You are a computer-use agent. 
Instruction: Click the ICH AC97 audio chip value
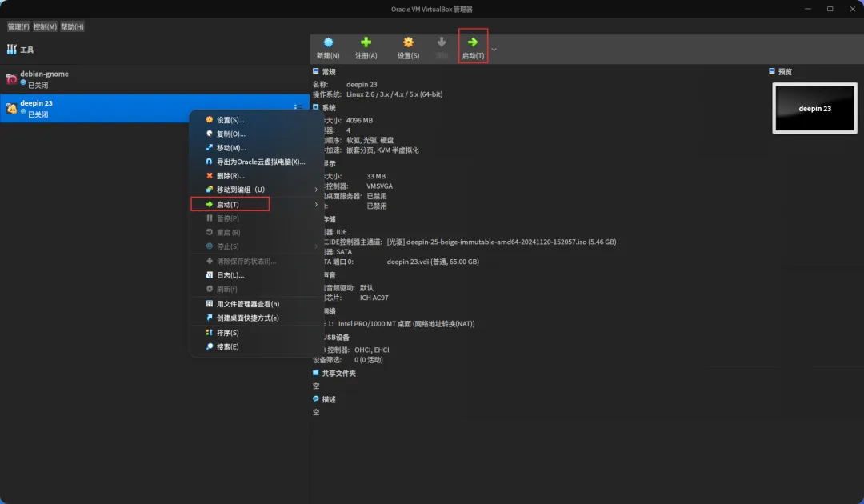(374, 298)
